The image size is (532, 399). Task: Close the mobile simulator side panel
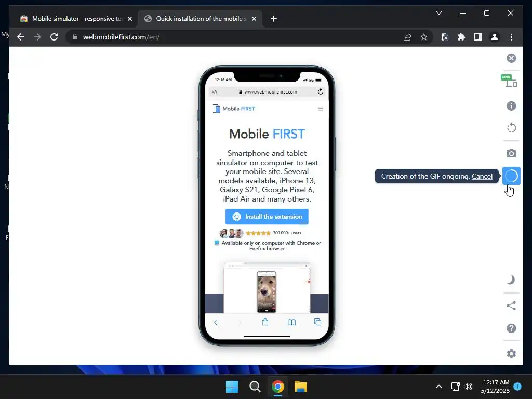[511, 58]
